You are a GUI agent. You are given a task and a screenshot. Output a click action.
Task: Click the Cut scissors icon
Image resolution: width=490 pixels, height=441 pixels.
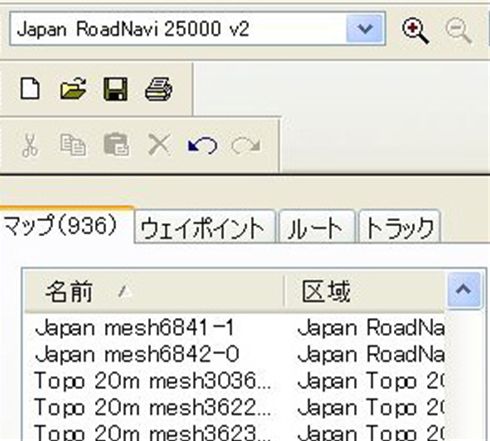(30, 145)
